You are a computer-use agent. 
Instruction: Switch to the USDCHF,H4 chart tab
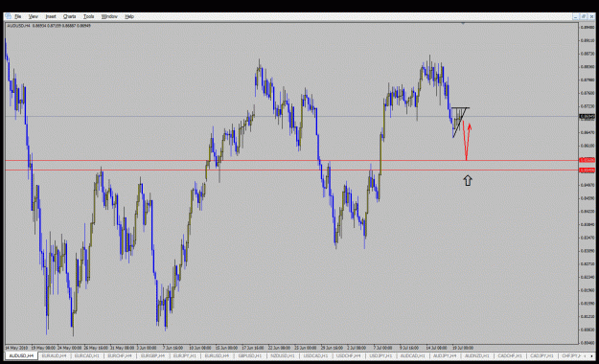349,355
